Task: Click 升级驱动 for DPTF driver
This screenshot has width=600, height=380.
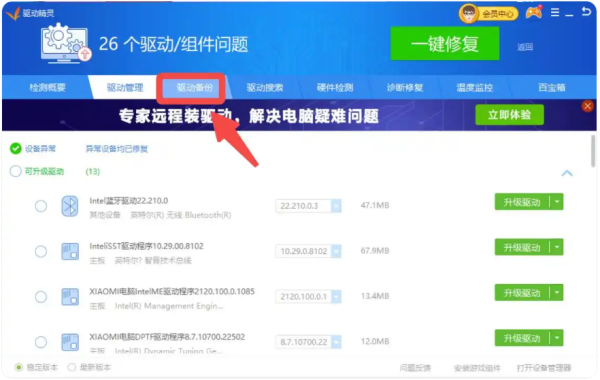Action: [522, 338]
